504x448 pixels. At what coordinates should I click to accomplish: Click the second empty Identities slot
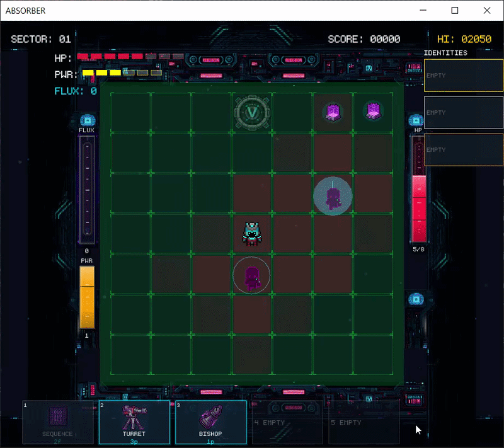464,113
